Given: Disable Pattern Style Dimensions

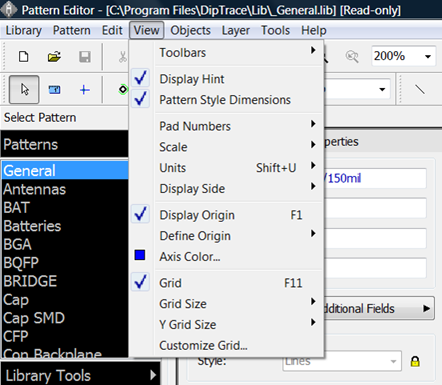Looking at the screenshot, I should (227, 100).
